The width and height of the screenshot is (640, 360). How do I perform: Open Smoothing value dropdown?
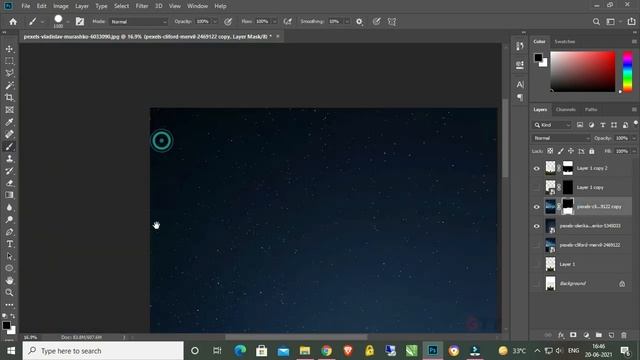point(347,22)
